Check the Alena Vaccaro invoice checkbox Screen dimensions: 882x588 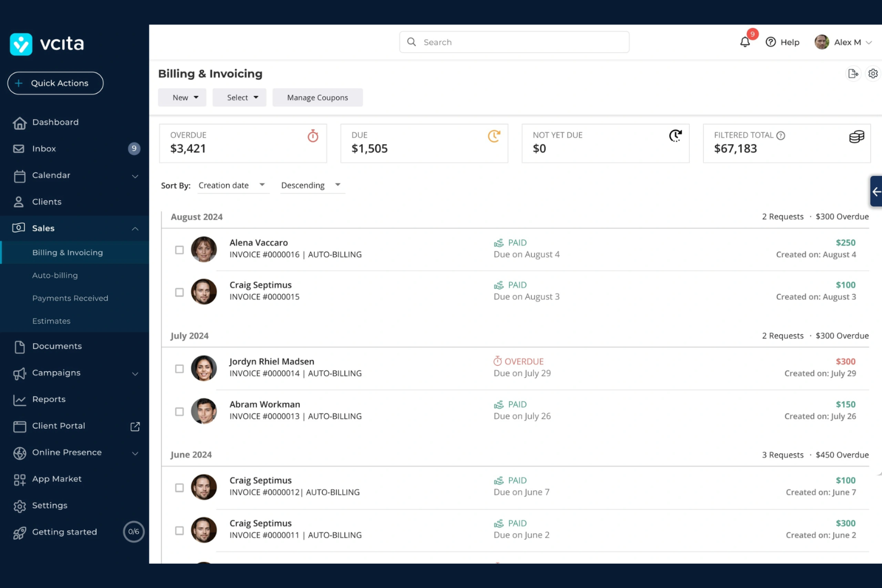pyautogui.click(x=179, y=250)
